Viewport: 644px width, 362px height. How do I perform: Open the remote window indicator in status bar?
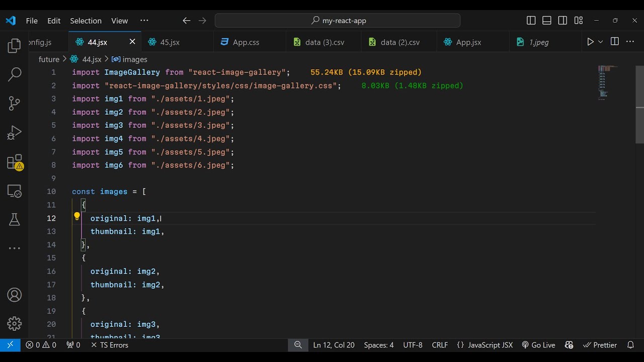[x=10, y=345]
